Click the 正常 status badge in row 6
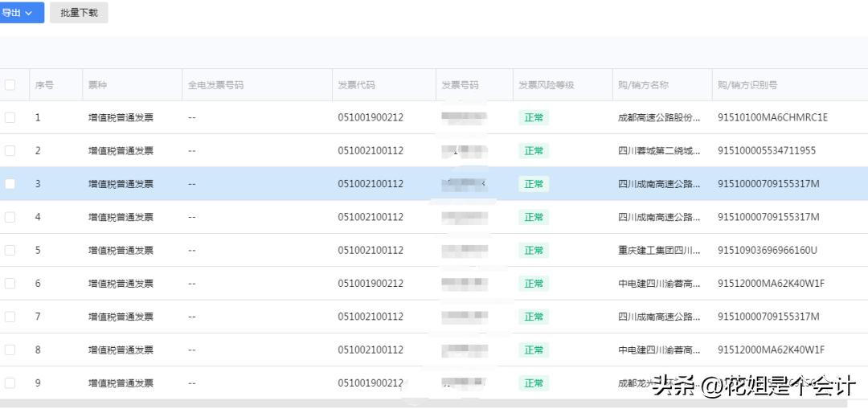Screen dimensions: 868x409 point(534,284)
